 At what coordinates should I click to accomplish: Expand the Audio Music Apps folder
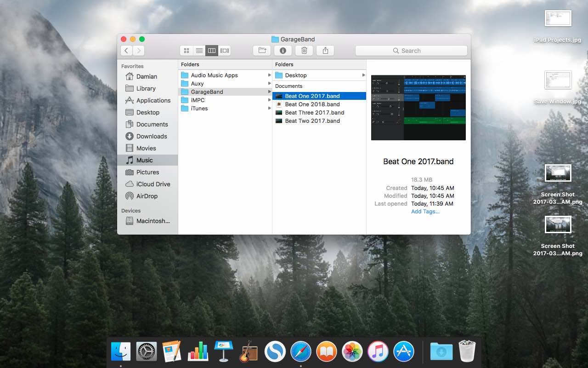pyautogui.click(x=269, y=75)
